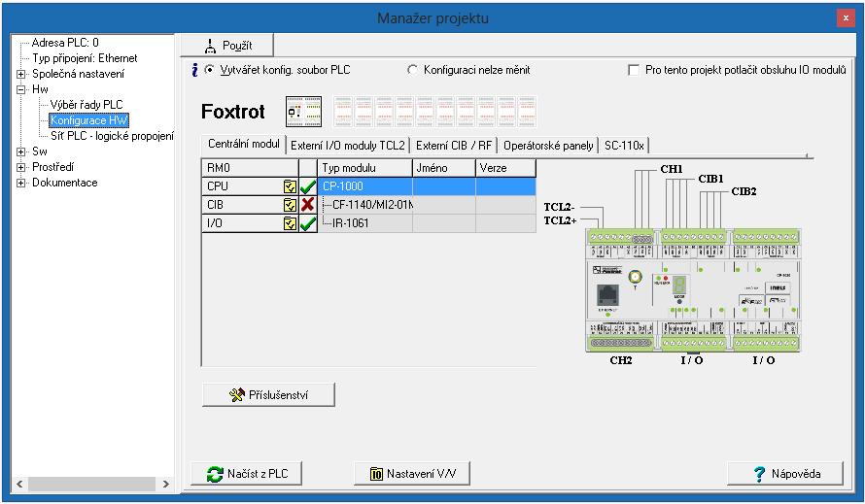Select 'Síť PLC - logické propojení' tree item
Image resolution: width=865 pixels, height=504 pixels.
point(112,136)
